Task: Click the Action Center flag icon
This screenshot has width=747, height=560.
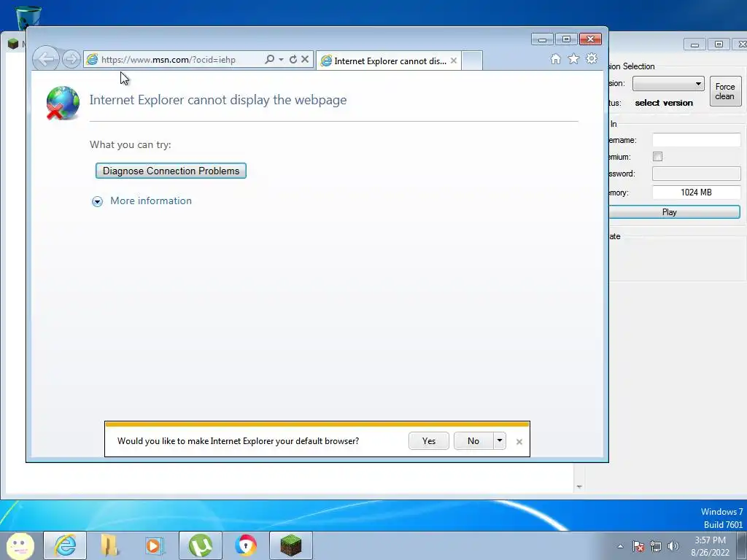Action: pos(638,546)
